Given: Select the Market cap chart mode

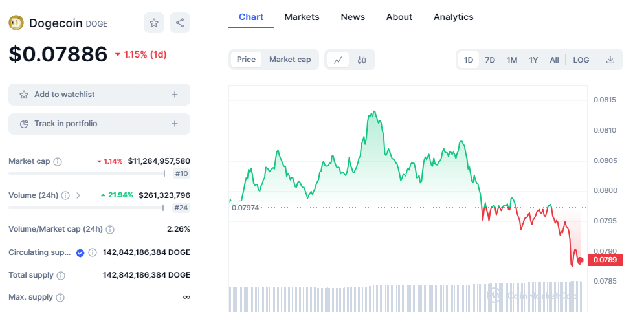Looking at the screenshot, I should point(290,60).
